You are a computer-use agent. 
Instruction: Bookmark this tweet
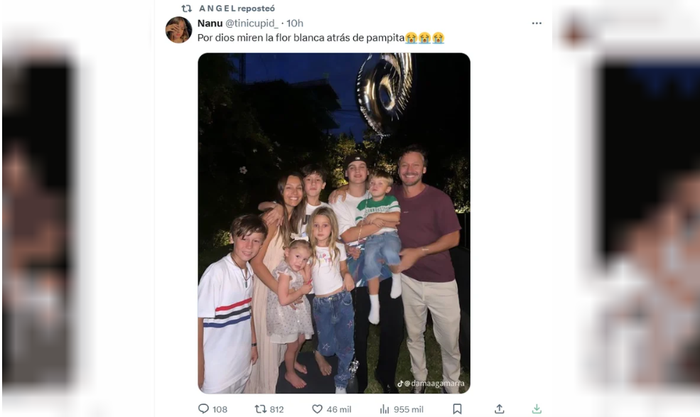pos(457,408)
